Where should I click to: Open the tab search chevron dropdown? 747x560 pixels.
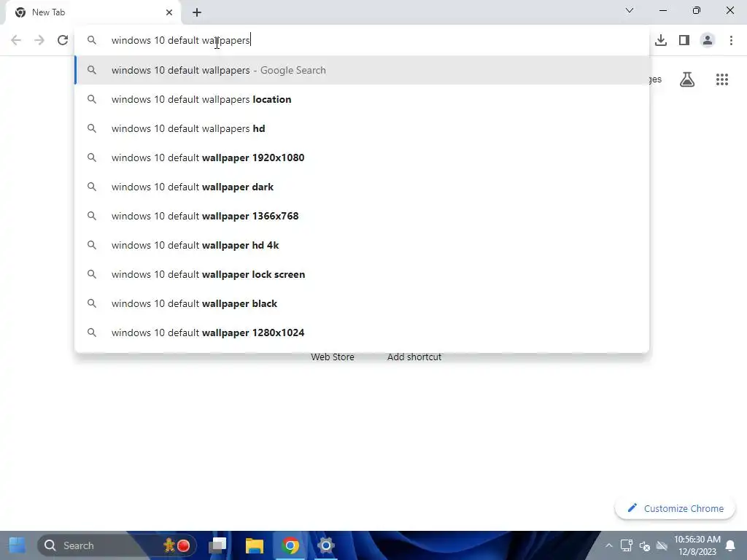coord(630,10)
